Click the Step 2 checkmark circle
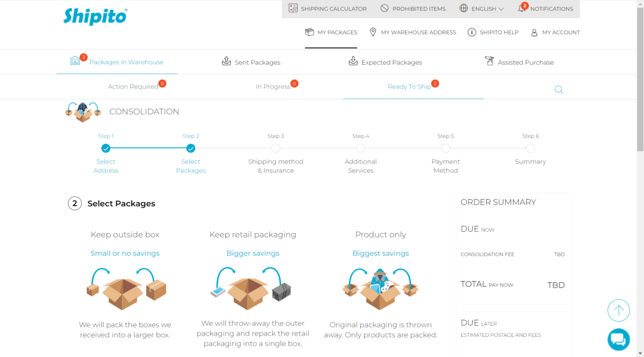Image resolution: width=644 pixels, height=357 pixels. point(191,148)
